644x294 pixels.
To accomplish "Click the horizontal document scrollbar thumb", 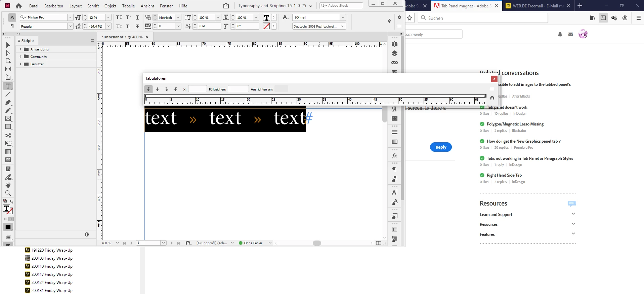I will pyautogui.click(x=317, y=243).
